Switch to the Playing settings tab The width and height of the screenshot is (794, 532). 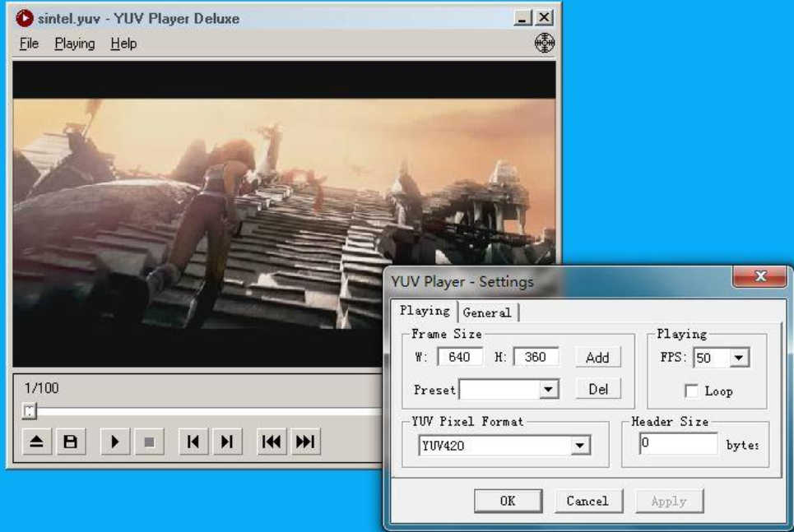click(x=425, y=311)
